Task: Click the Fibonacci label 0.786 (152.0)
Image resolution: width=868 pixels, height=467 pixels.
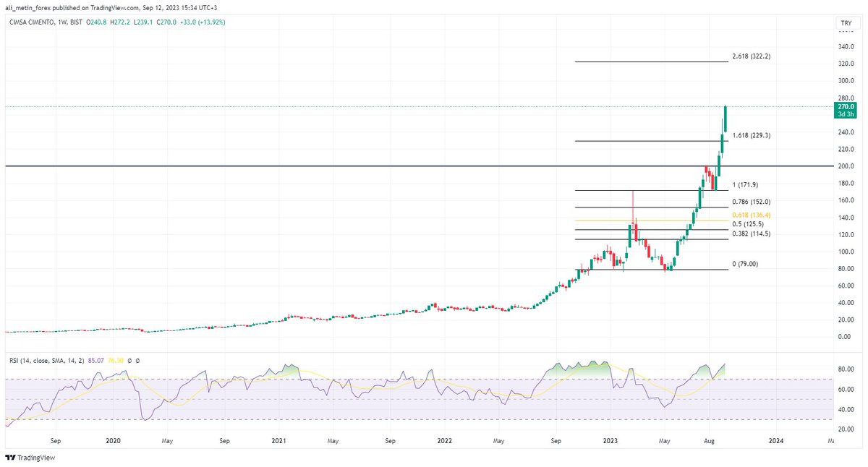Action: 751,202
